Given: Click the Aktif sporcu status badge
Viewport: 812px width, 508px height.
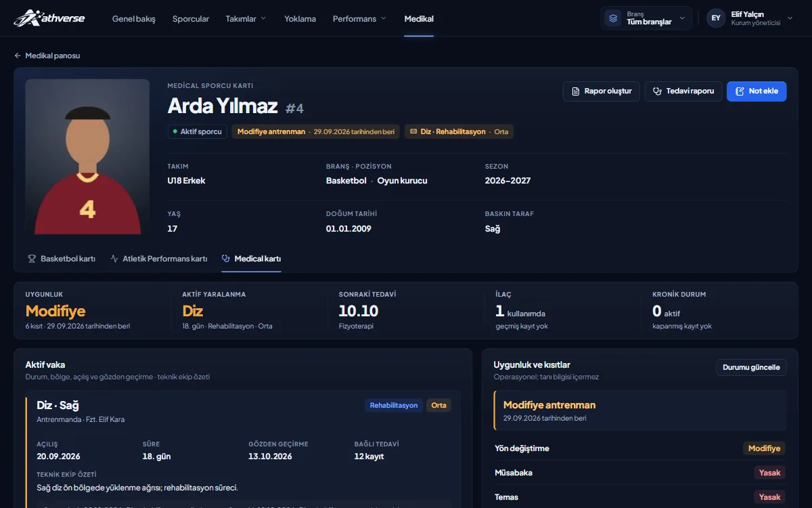Looking at the screenshot, I should tap(198, 131).
